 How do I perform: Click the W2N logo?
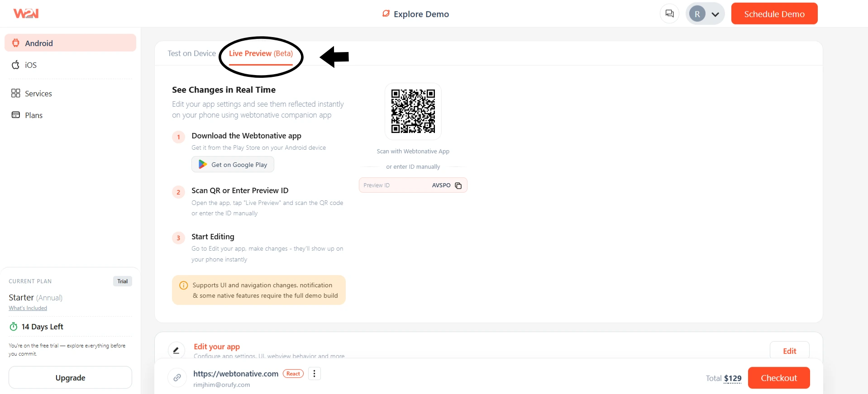click(x=26, y=14)
